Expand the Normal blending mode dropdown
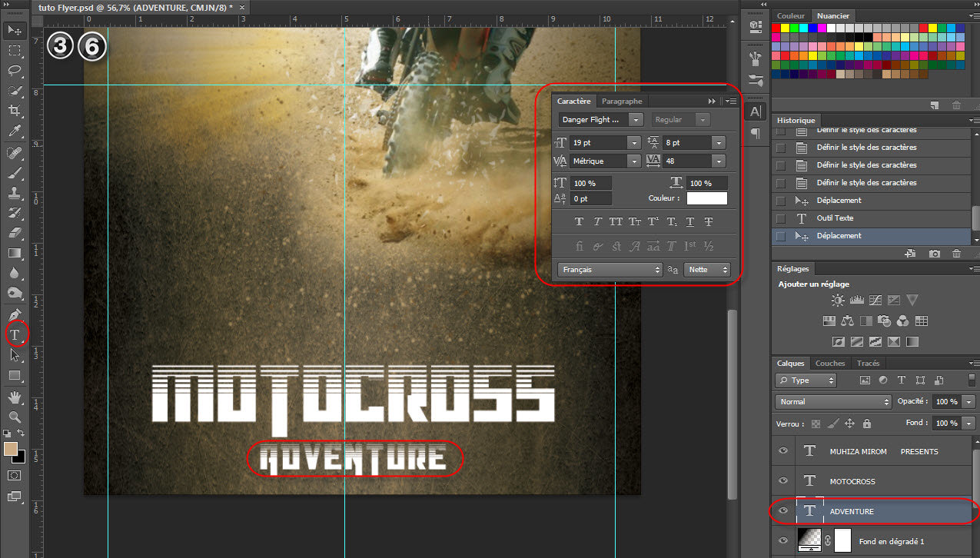The width and height of the screenshot is (980, 558). pyautogui.click(x=833, y=402)
